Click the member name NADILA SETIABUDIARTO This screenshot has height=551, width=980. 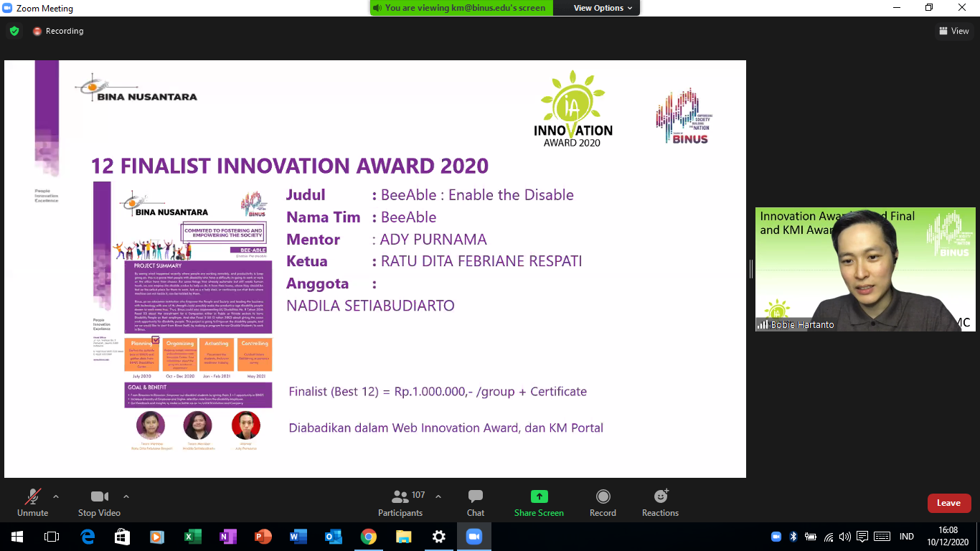370,306
